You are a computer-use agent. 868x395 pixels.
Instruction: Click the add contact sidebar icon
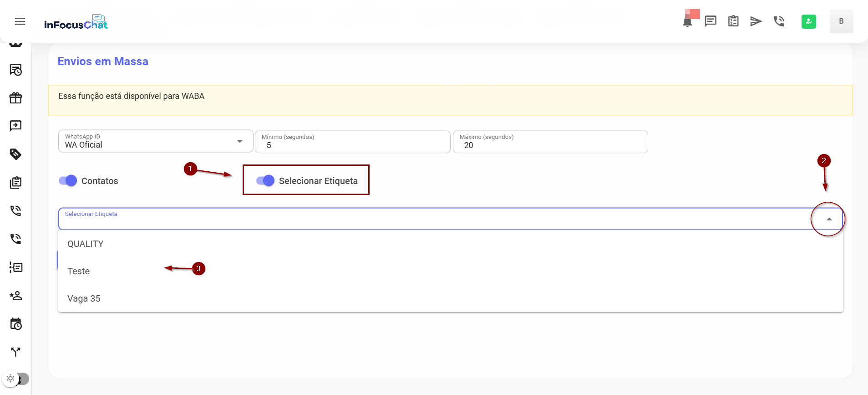point(16,296)
